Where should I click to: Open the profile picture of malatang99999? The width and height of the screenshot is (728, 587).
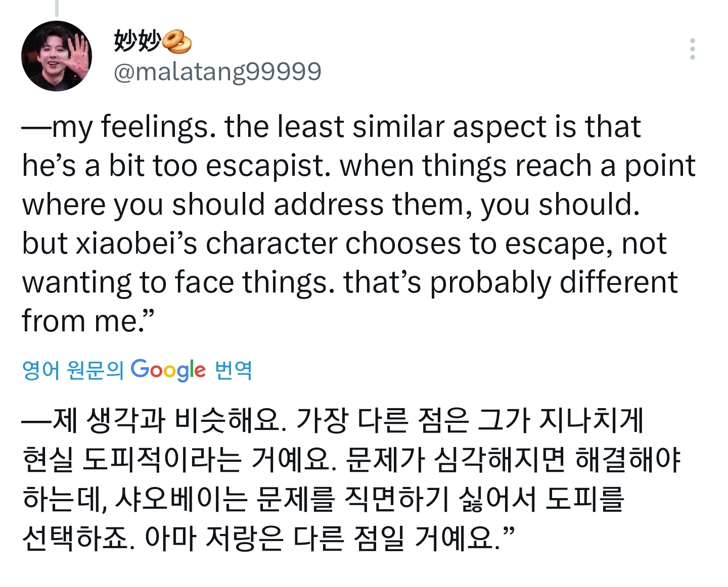[x=57, y=56]
